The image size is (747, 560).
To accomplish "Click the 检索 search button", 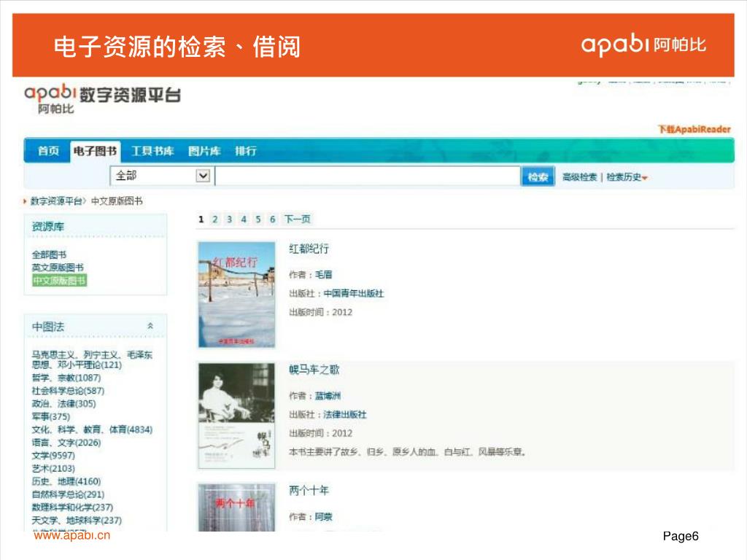I will pyautogui.click(x=538, y=176).
